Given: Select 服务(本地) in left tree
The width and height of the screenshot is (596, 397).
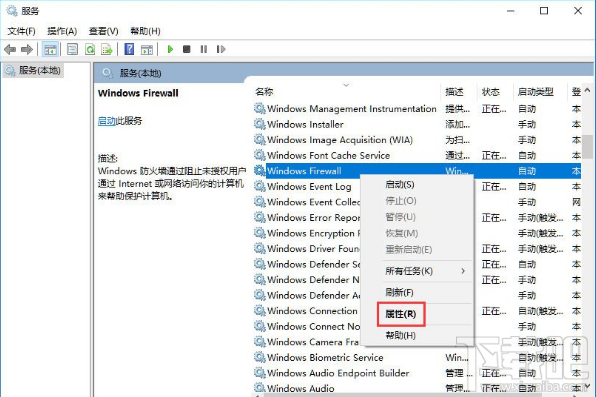Looking at the screenshot, I should [x=33, y=70].
